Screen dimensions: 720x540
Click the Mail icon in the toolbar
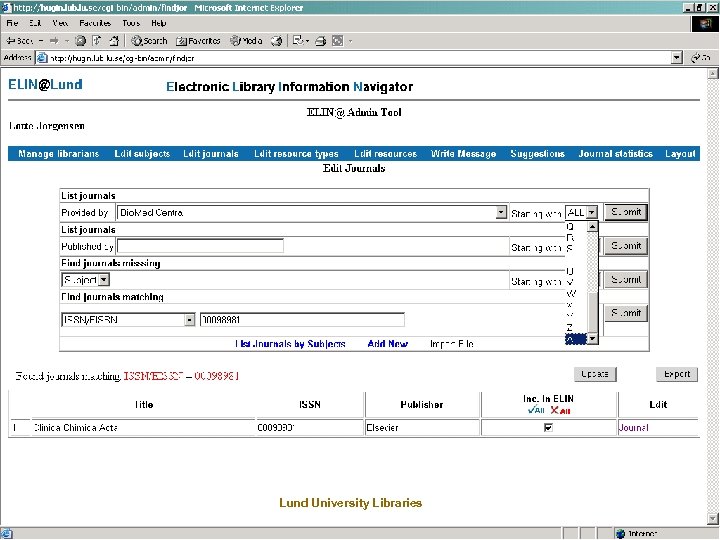299,41
